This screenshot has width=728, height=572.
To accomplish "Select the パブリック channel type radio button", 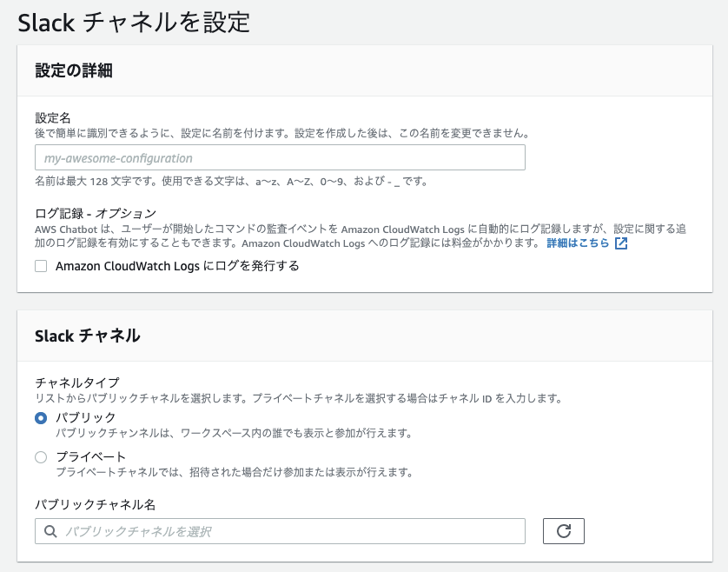I will (x=41, y=418).
